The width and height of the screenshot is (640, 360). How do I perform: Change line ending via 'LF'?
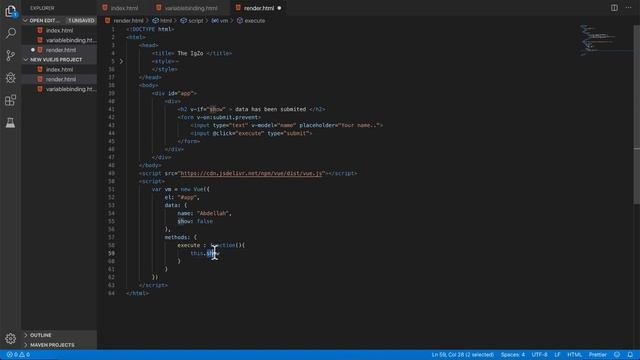coord(557,355)
